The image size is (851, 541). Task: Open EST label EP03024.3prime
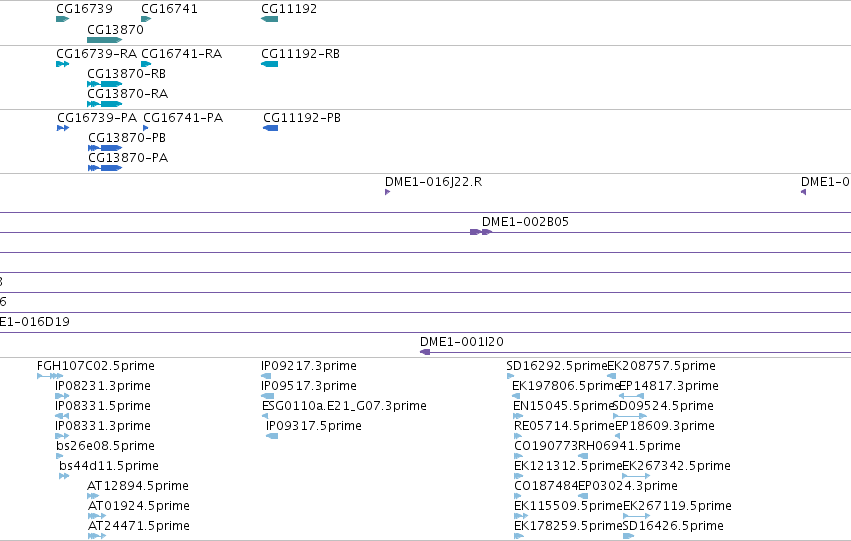(x=628, y=486)
